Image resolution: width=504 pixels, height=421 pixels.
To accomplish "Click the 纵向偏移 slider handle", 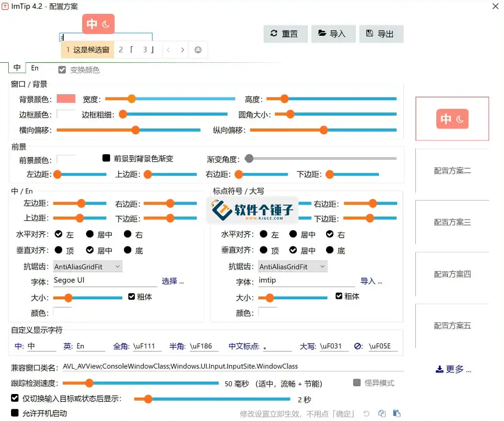I will (324, 130).
